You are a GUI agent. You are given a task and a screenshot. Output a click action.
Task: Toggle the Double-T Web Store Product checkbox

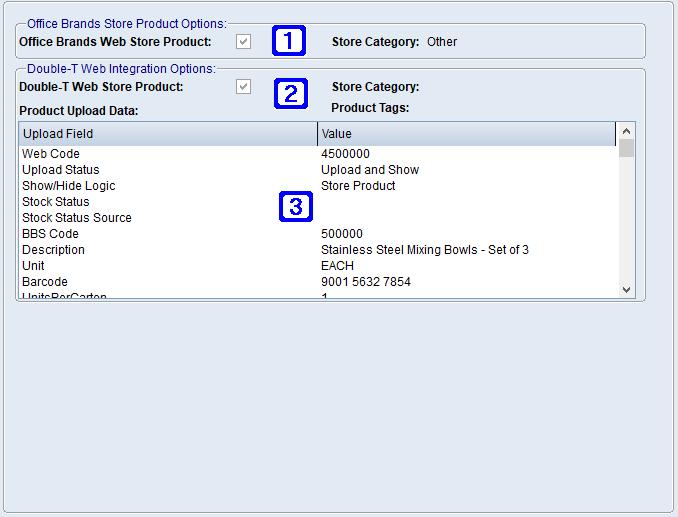tap(243, 87)
